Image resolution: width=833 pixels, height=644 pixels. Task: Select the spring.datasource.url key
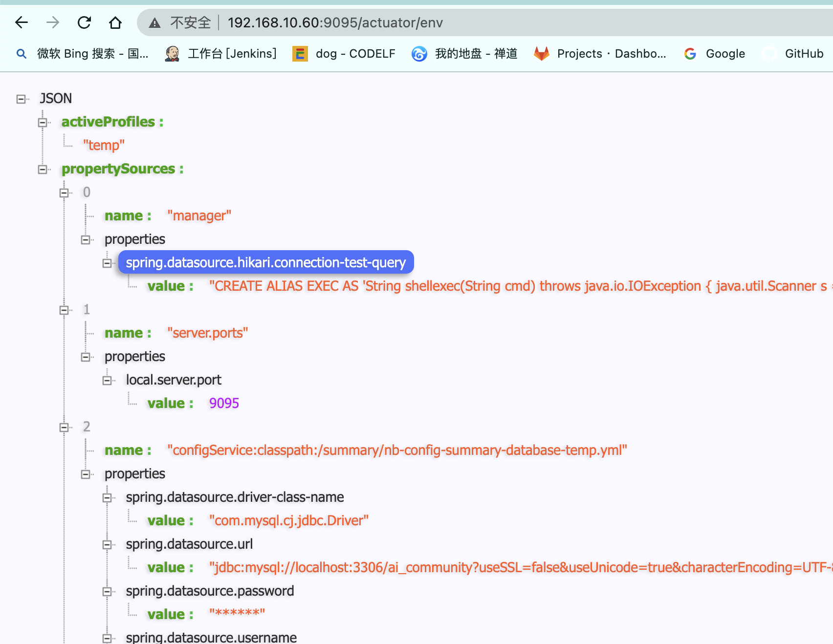tap(189, 544)
